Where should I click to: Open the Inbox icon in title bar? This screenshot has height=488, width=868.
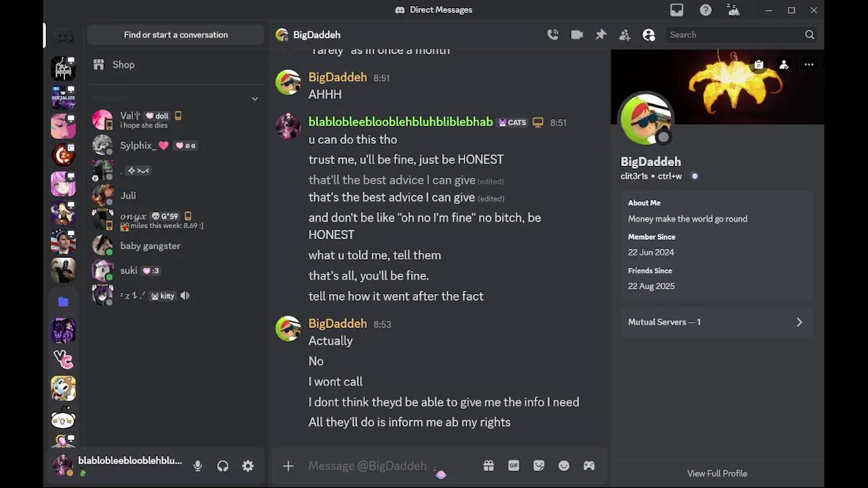point(676,10)
